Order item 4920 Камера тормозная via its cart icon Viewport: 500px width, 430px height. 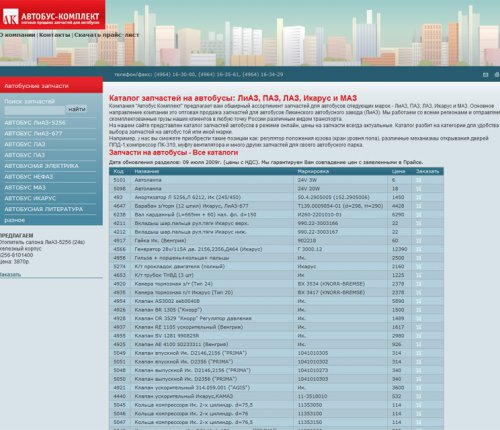[419, 284]
